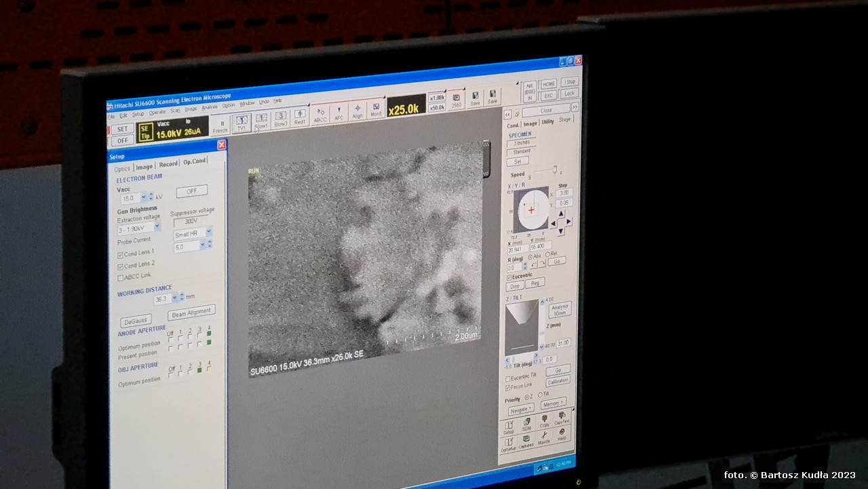Click the SE Tip detector indicator

(x=144, y=132)
